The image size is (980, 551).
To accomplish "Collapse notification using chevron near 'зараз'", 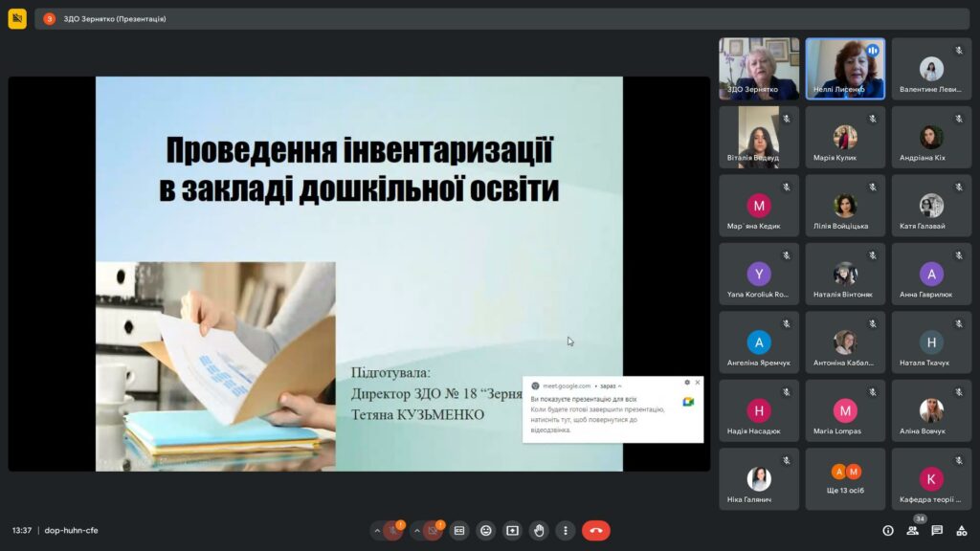I will coord(619,386).
